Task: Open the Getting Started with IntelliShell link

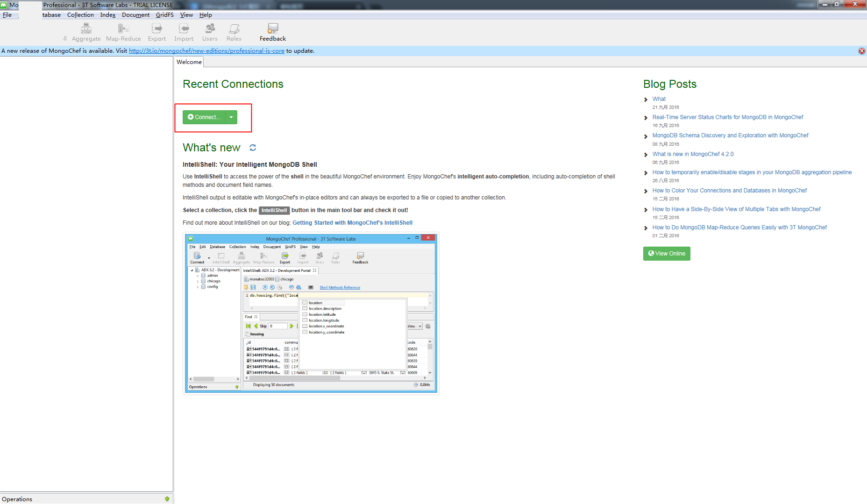Action: point(352,223)
